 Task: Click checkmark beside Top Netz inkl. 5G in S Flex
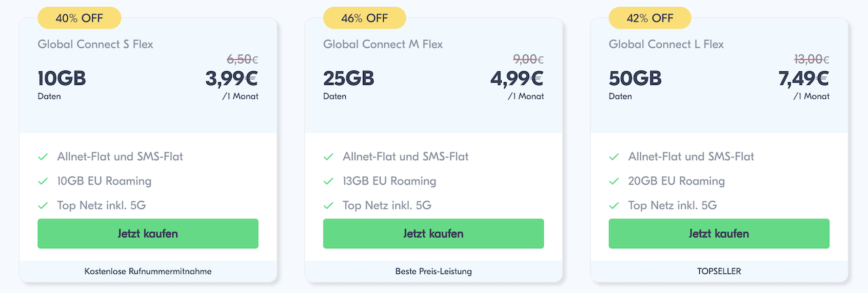click(x=43, y=206)
